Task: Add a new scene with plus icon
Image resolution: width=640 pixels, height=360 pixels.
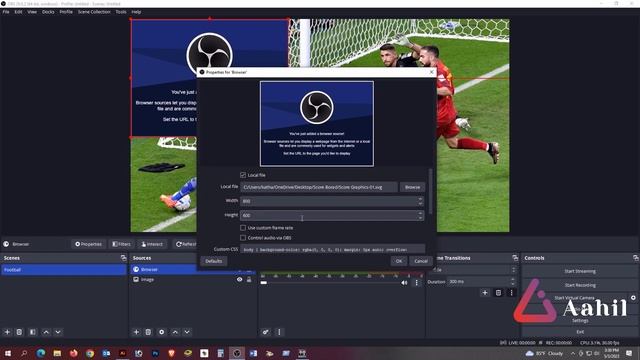Action: click(7, 332)
